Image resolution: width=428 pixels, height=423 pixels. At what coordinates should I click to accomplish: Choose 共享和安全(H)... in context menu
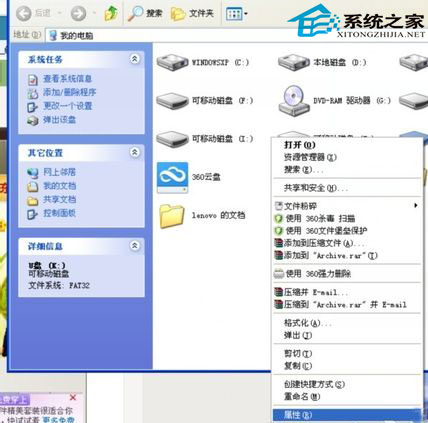tap(347, 188)
